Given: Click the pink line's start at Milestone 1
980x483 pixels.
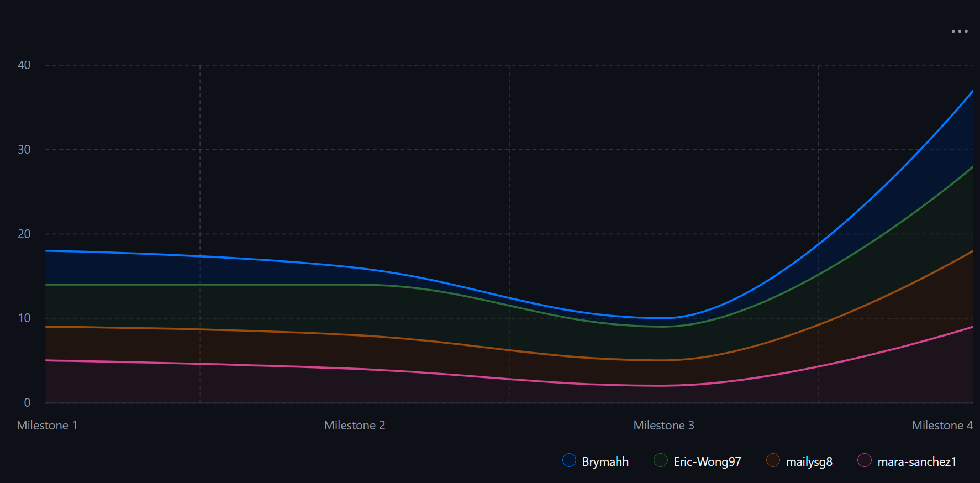Looking at the screenshot, I should 46,360.
